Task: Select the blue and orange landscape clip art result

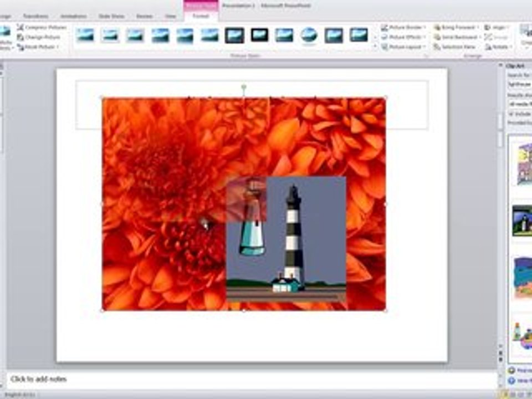Action: coord(523,278)
